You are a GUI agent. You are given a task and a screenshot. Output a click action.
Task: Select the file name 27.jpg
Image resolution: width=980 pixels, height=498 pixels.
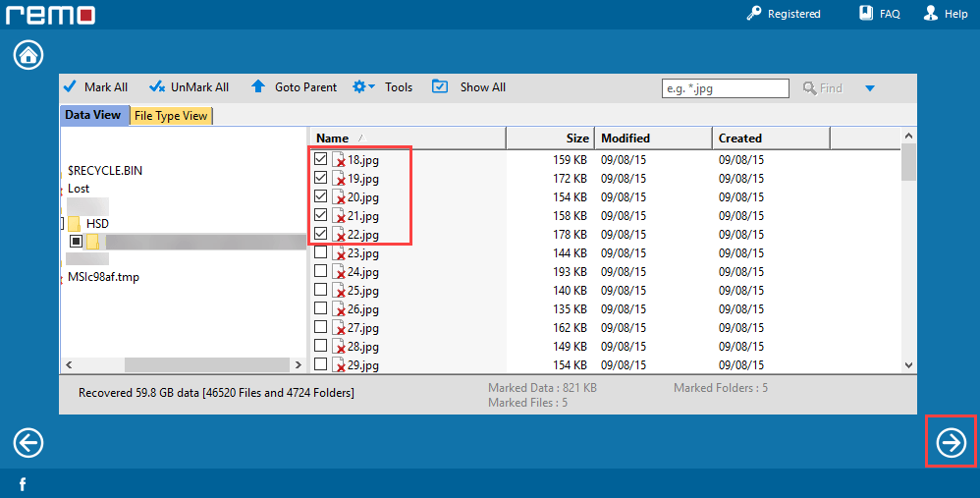tap(363, 328)
